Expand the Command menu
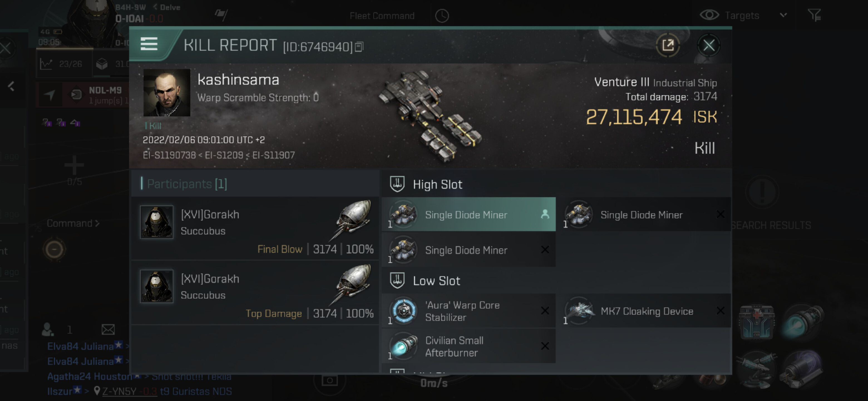The image size is (868, 401). coord(73,223)
